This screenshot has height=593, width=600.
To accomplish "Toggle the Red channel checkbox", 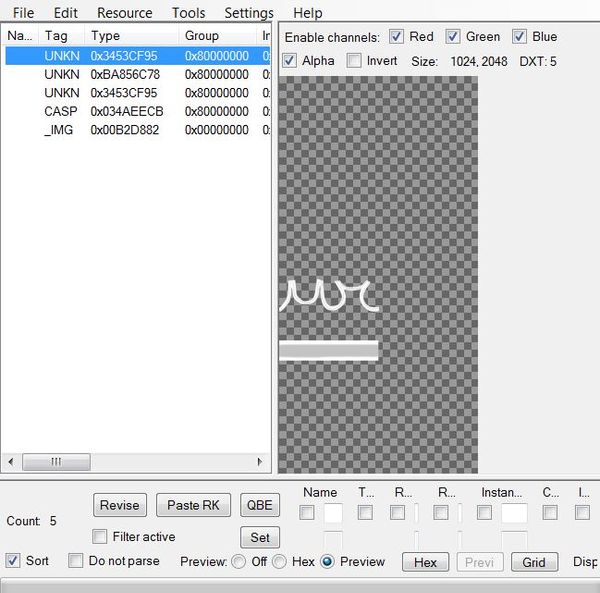I will point(397,37).
